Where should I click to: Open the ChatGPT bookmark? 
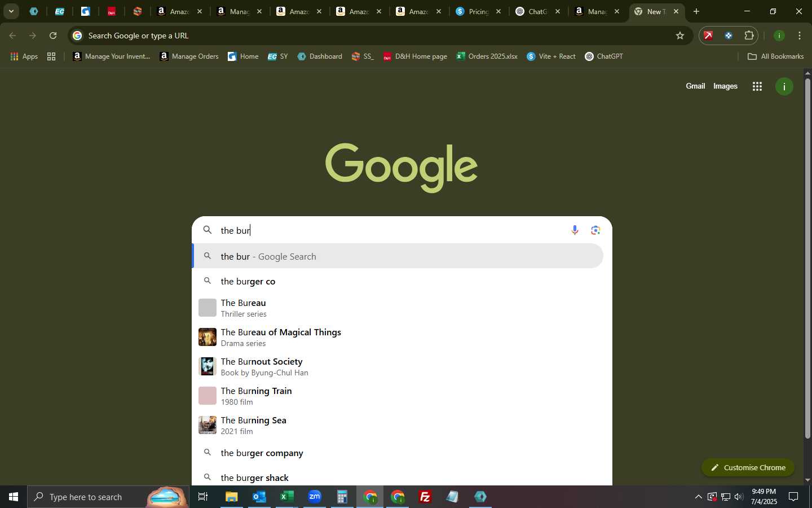[604, 56]
